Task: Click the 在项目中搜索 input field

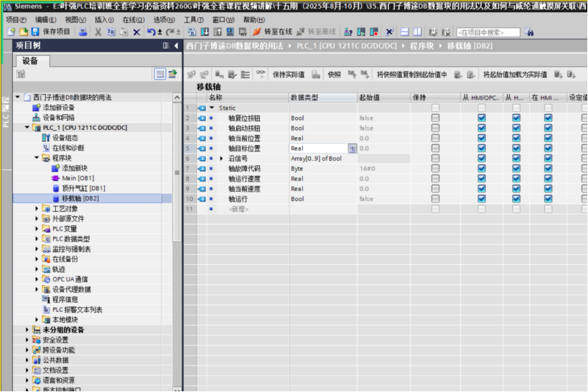Action: pyautogui.click(x=488, y=32)
